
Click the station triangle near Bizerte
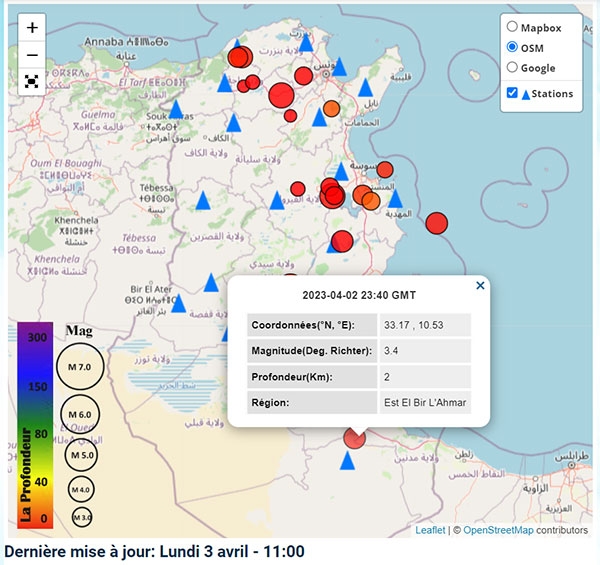306,42
